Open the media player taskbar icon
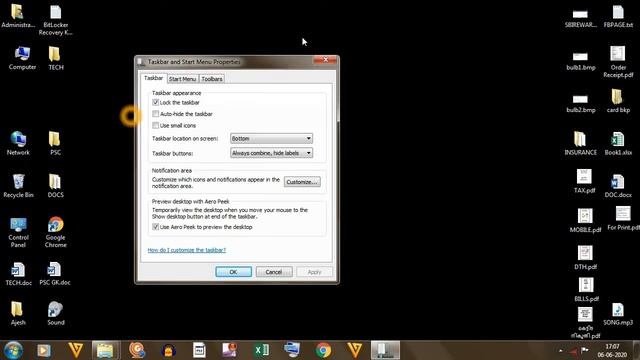 click(x=44, y=350)
